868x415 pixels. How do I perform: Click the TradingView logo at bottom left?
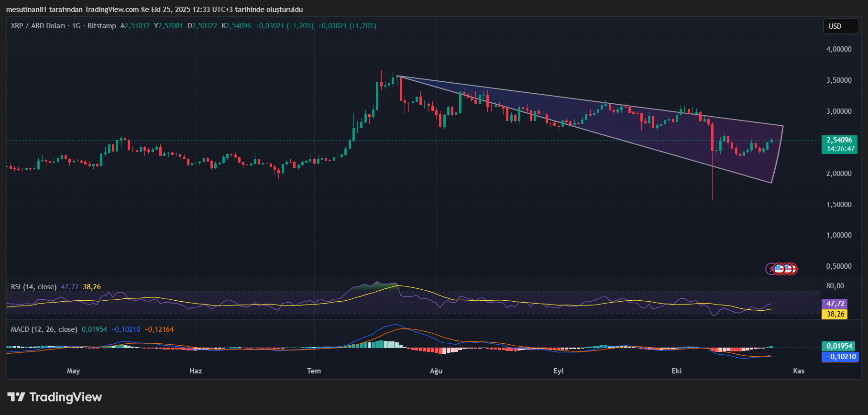[55, 397]
